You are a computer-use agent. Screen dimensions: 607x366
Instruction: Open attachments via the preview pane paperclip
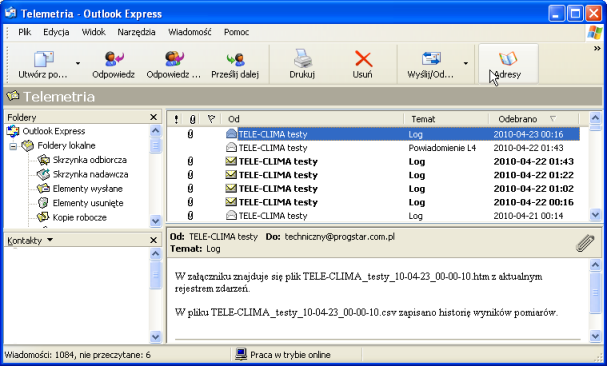click(585, 243)
